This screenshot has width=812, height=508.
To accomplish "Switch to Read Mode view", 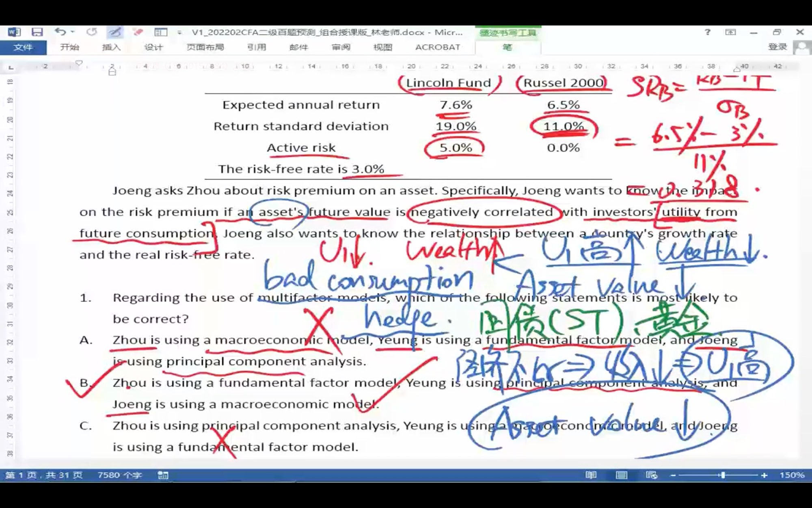I will coord(591,475).
